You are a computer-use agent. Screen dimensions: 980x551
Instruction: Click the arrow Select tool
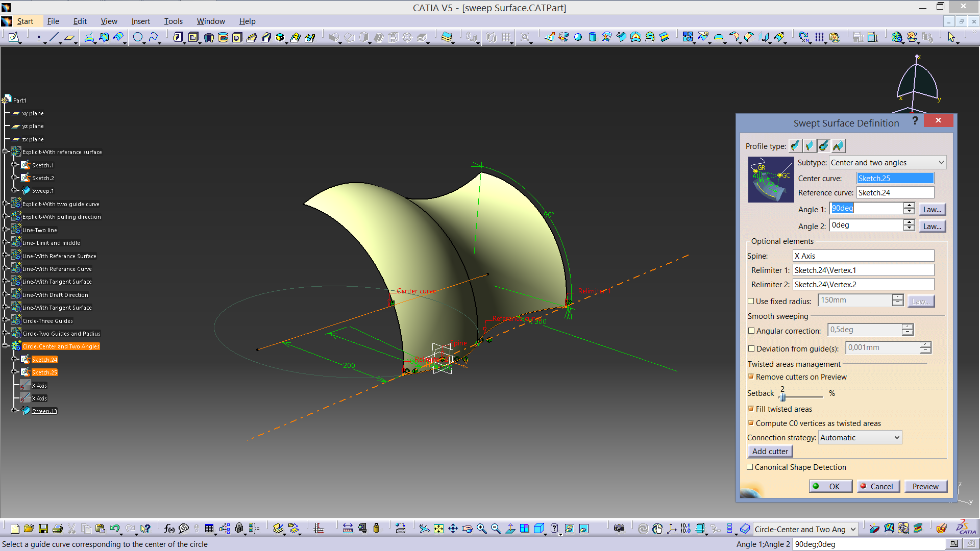pos(951,37)
